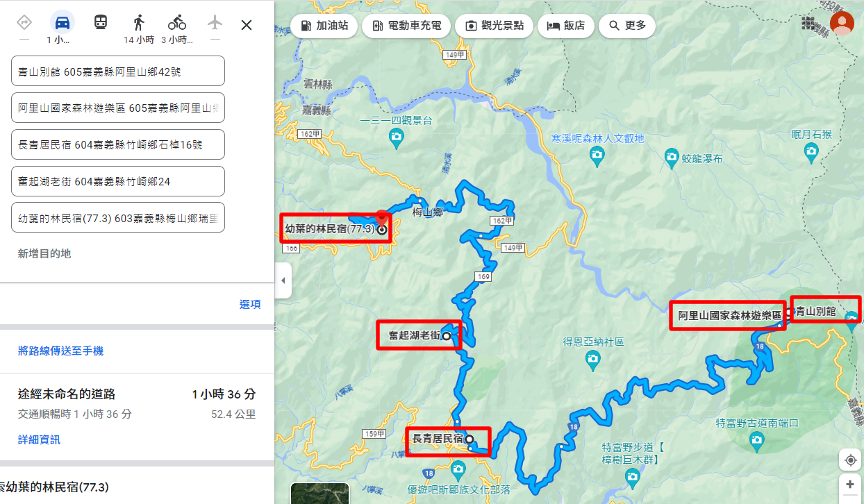Collapse the side panel arrow
Screen dimensions: 864x504
pos(283,280)
